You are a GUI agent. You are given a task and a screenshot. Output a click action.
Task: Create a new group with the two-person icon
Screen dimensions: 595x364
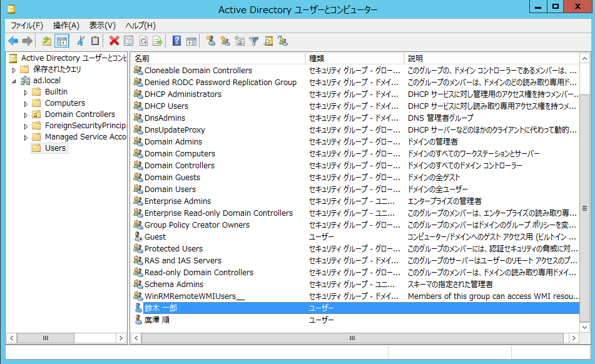click(225, 41)
